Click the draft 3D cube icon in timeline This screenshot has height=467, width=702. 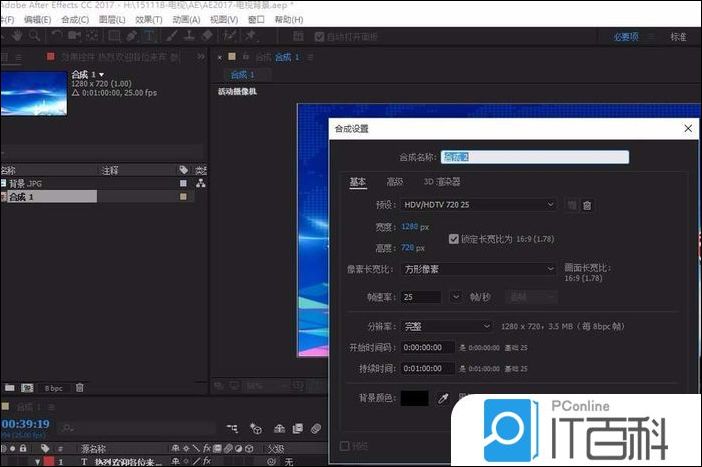[255, 428]
